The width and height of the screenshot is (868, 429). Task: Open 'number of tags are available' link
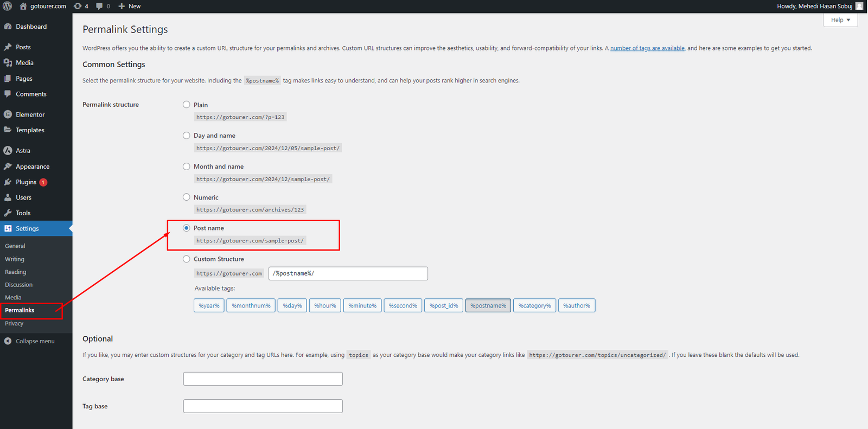coord(647,48)
